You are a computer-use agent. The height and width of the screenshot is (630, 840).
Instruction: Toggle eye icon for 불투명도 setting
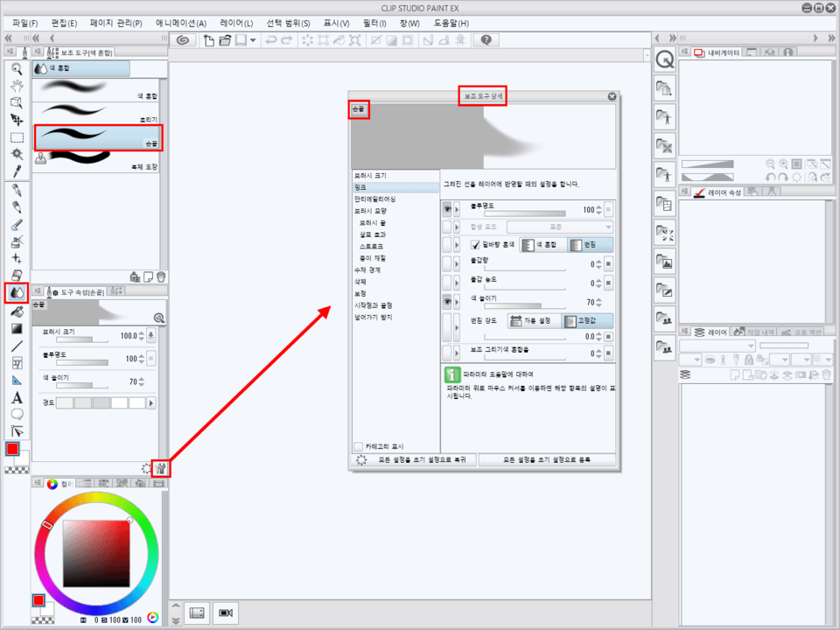[x=447, y=209]
